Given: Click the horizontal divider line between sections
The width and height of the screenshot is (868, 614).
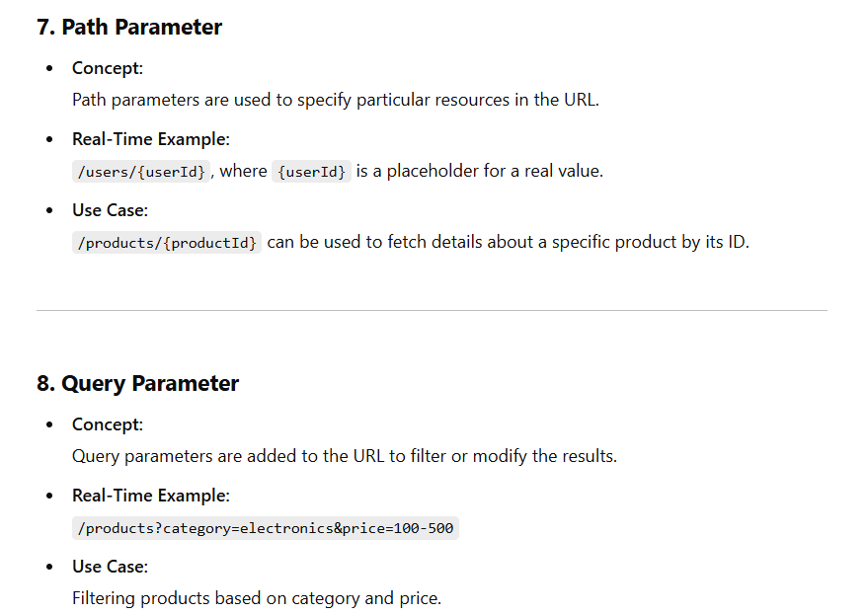Looking at the screenshot, I should tap(432, 311).
